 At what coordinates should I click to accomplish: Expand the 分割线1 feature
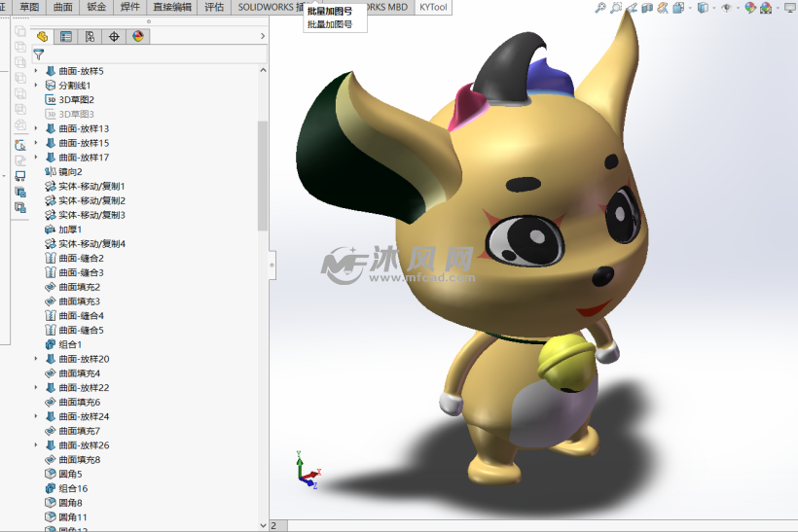36,85
